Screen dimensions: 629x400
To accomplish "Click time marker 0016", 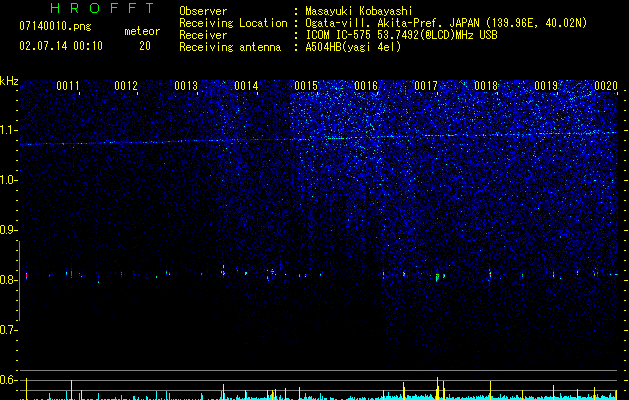I will point(366,86).
